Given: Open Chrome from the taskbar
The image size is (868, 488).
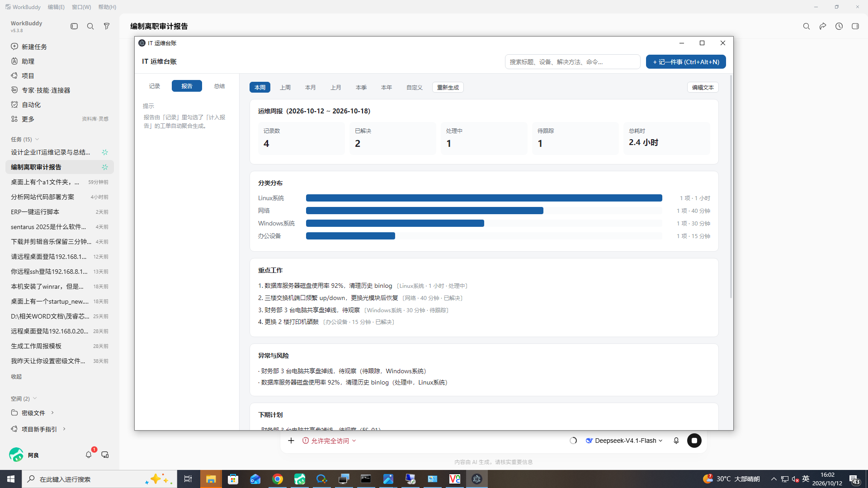Looking at the screenshot, I should (x=278, y=479).
